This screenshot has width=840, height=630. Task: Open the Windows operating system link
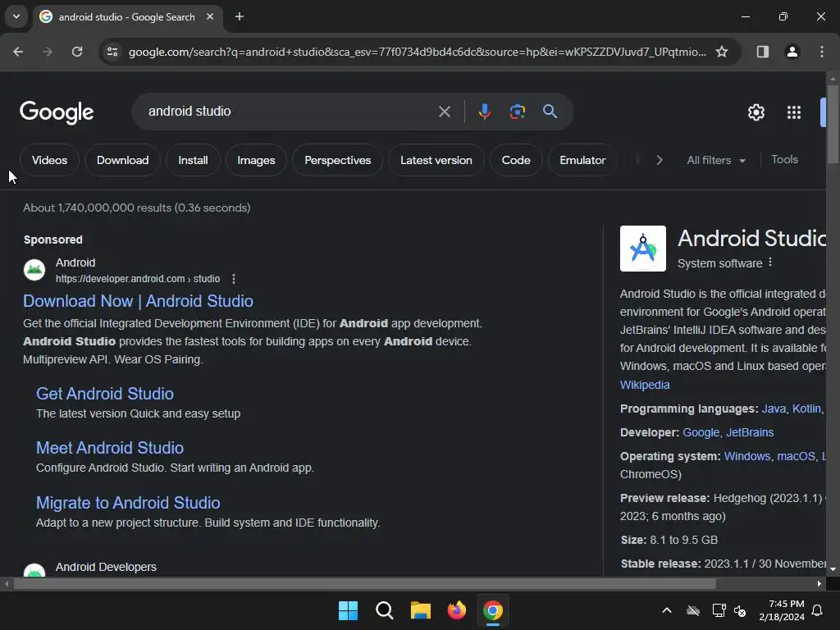(746, 456)
